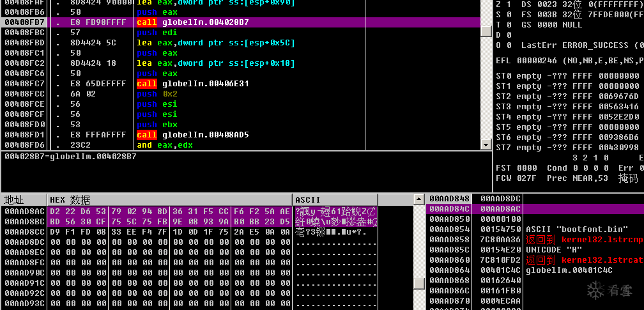Select dump row at address 00AAD93C

click(190, 304)
